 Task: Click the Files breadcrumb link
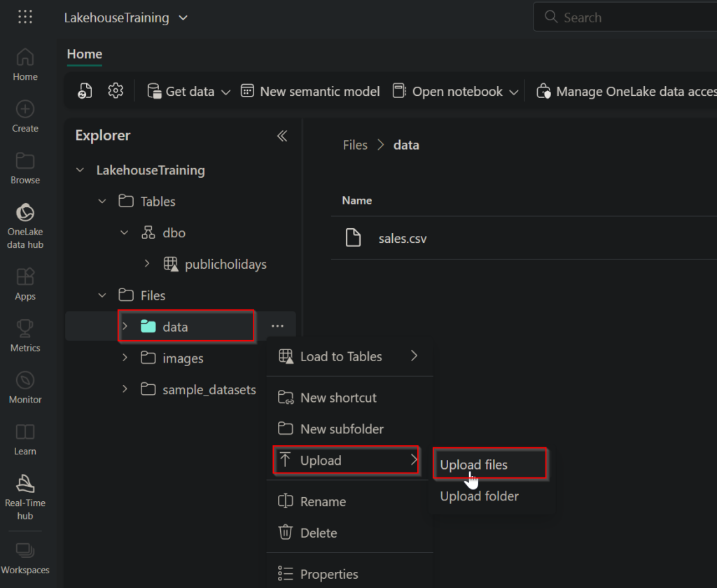pyautogui.click(x=355, y=145)
